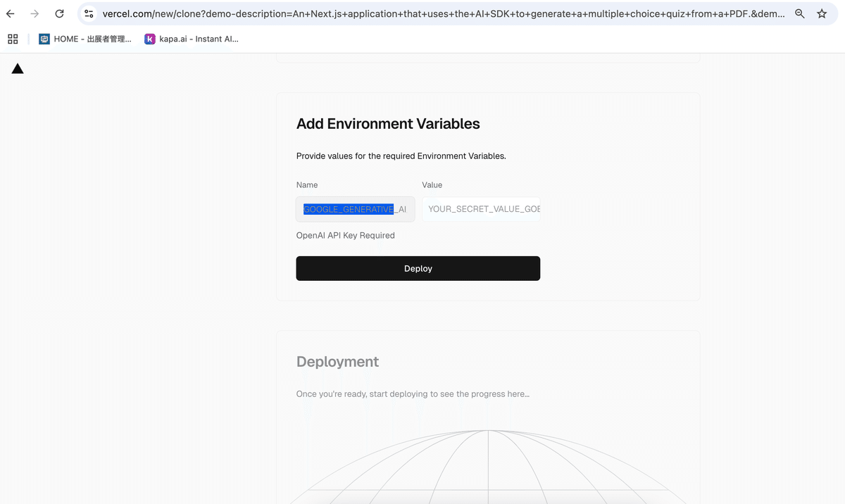Click the Name column label

coord(307,185)
